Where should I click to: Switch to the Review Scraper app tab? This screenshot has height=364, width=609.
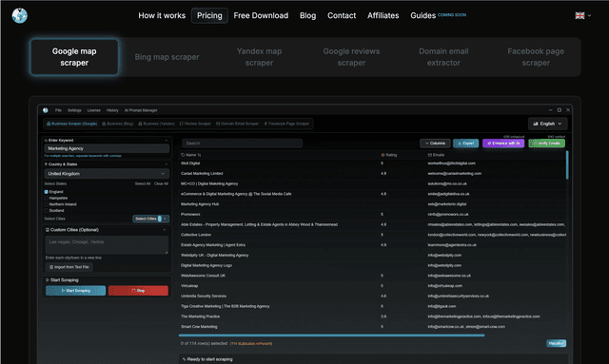(x=195, y=124)
